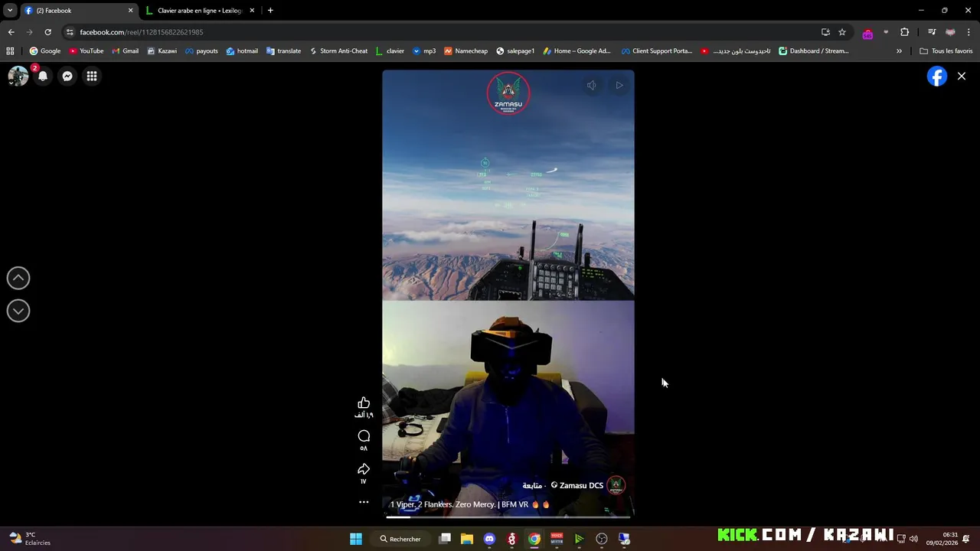Screen dimensions: 980x551
Task: Open Dashboard / Stream bookmark
Action: pos(814,51)
